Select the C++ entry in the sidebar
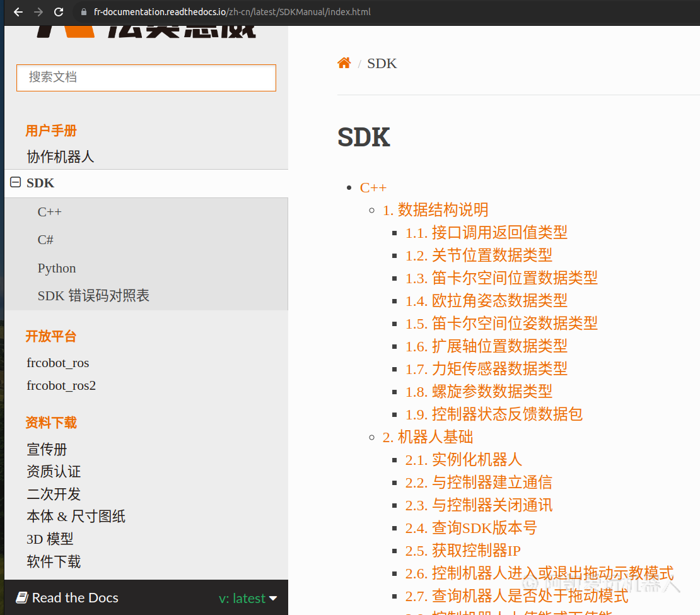 pos(49,211)
